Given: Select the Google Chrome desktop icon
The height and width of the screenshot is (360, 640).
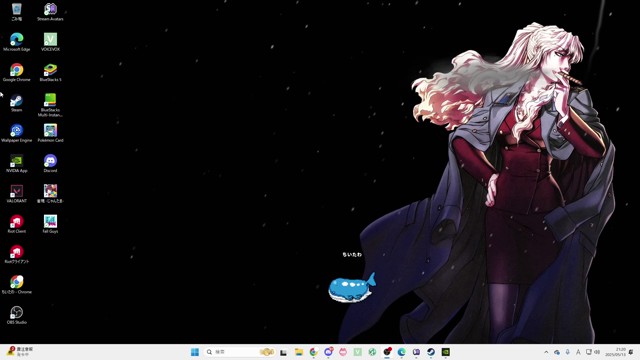Looking at the screenshot, I should tap(17, 72).
